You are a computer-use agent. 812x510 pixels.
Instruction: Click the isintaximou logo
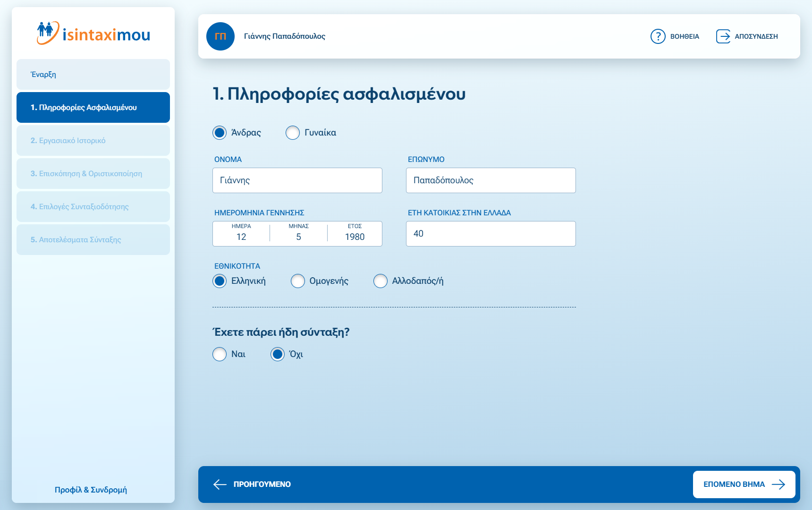(93, 34)
